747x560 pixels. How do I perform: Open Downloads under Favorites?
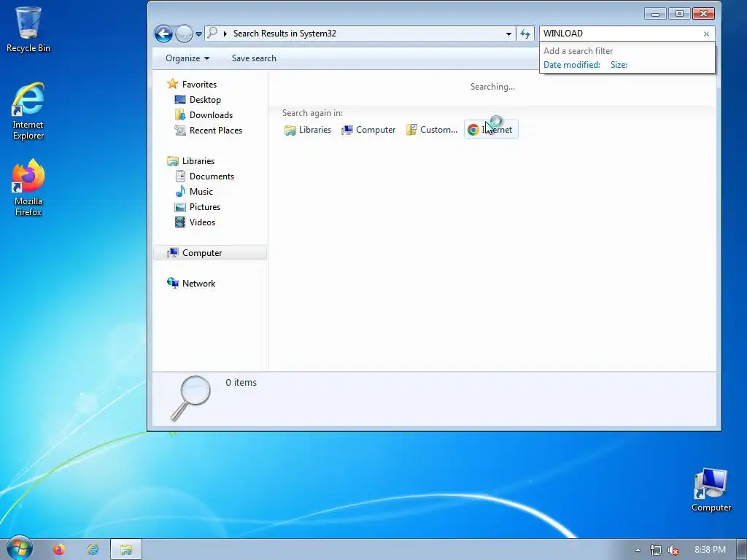pos(211,114)
